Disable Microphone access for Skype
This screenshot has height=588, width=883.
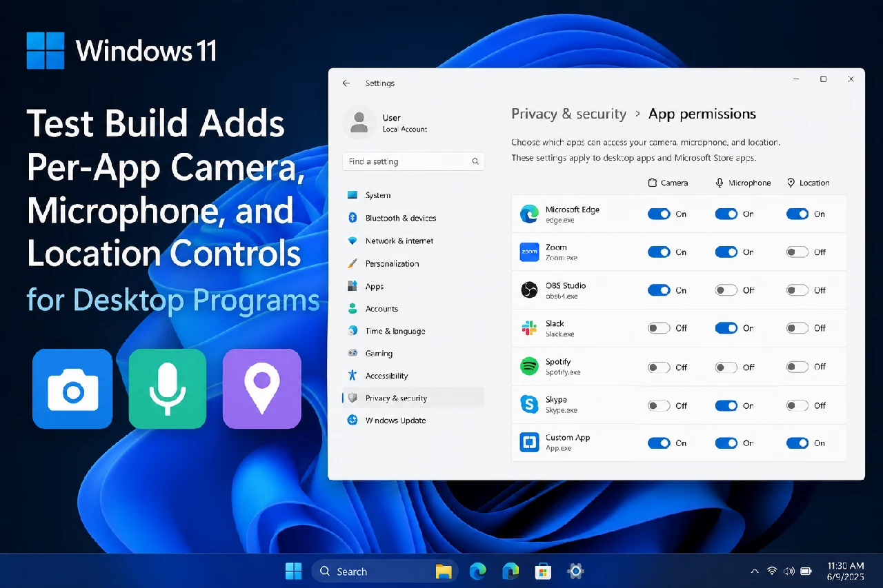(x=726, y=405)
